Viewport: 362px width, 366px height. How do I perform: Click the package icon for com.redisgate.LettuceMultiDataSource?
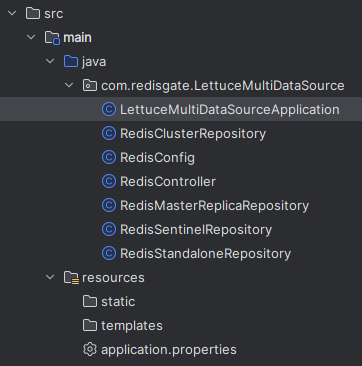coord(90,86)
